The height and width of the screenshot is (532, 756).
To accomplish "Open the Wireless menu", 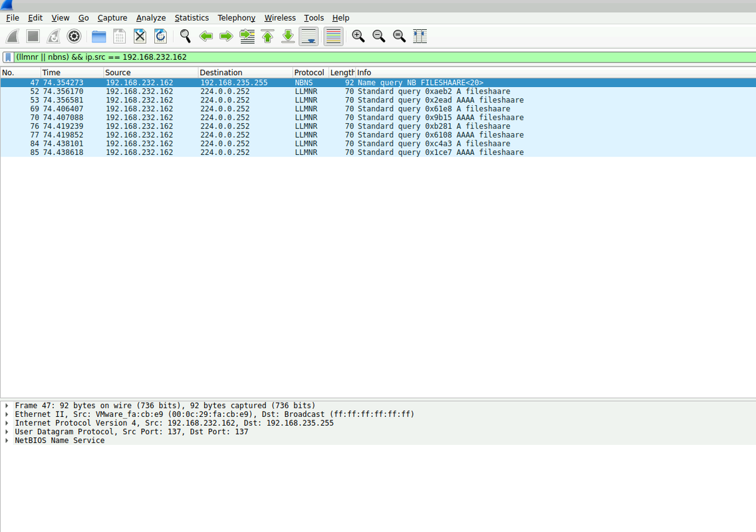I will click(x=280, y=18).
